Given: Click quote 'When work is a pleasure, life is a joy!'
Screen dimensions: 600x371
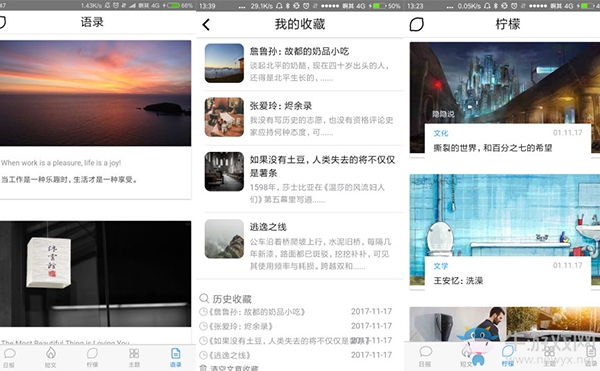Looking at the screenshot, I should 61,163.
